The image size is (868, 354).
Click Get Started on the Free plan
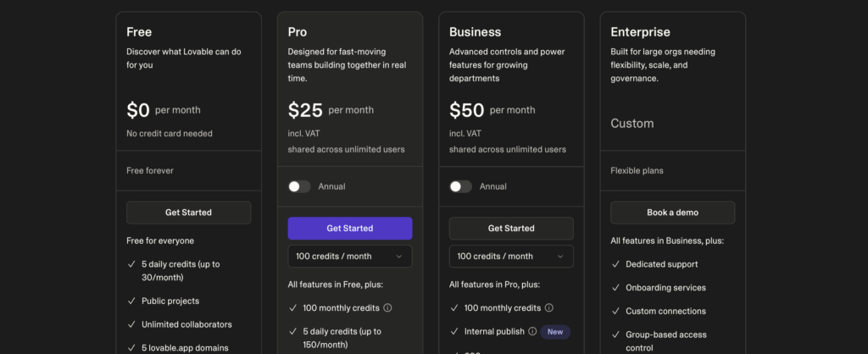(x=188, y=213)
